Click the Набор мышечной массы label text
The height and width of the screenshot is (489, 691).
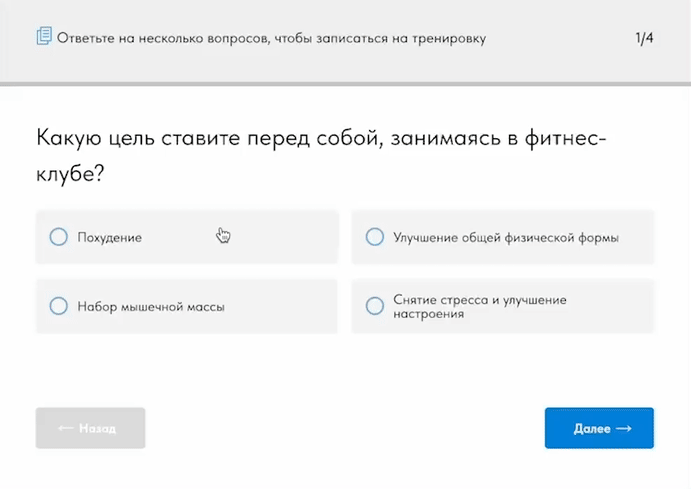pos(151,307)
